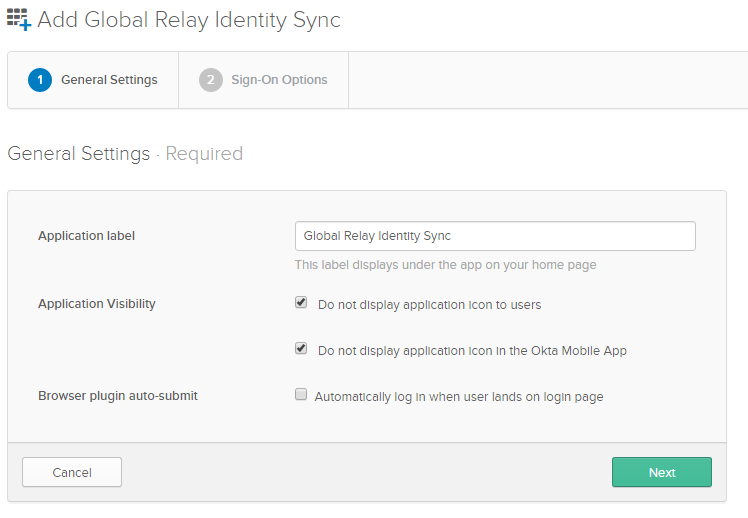Click the step 1 circle badge
Viewport: 748px width, 518px height.
tap(40, 80)
